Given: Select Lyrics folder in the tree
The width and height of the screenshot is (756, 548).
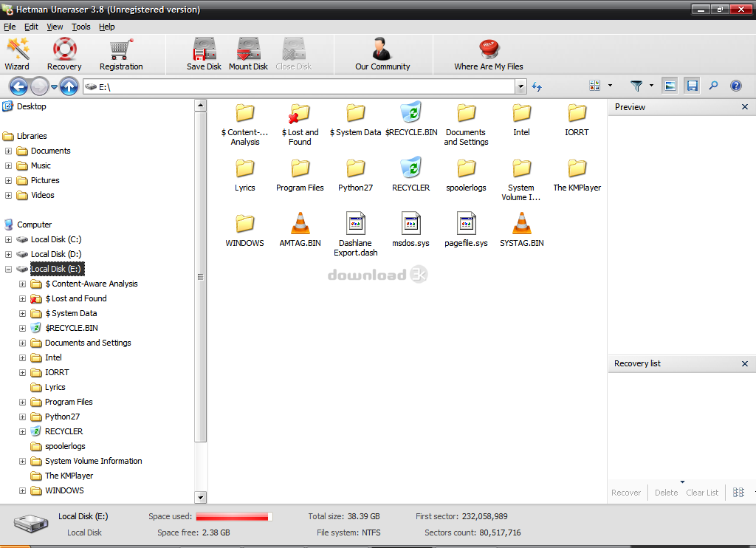Looking at the screenshot, I should point(55,387).
